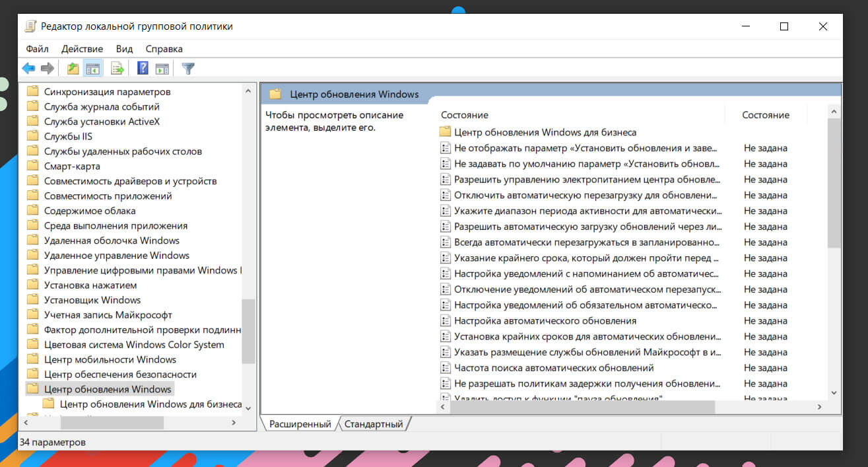Click policy icon of Не отображать параметр row

coord(446,148)
